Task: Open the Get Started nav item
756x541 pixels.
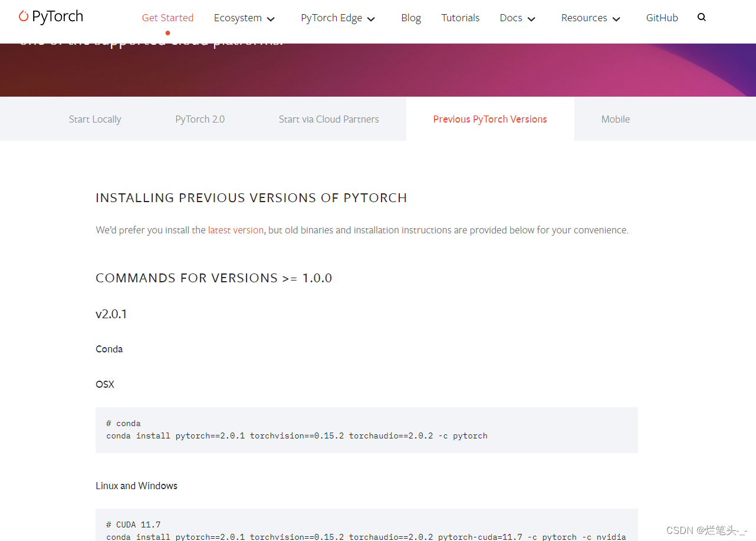Action: click(167, 18)
